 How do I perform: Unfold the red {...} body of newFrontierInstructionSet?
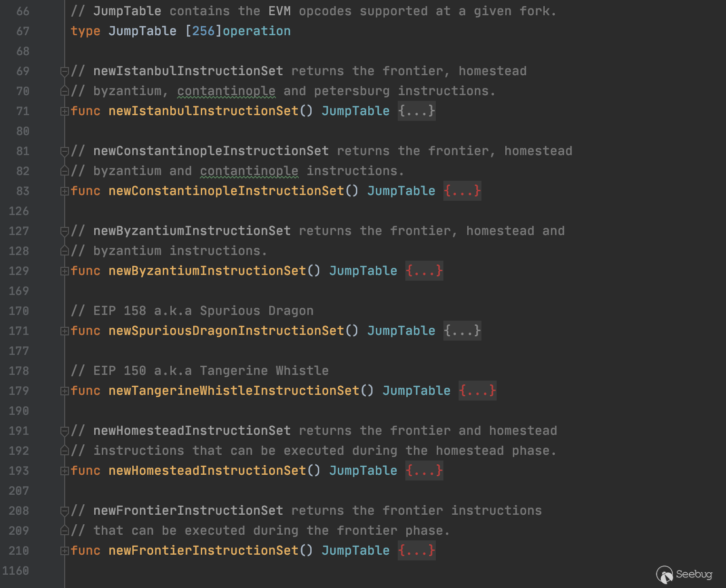(416, 551)
